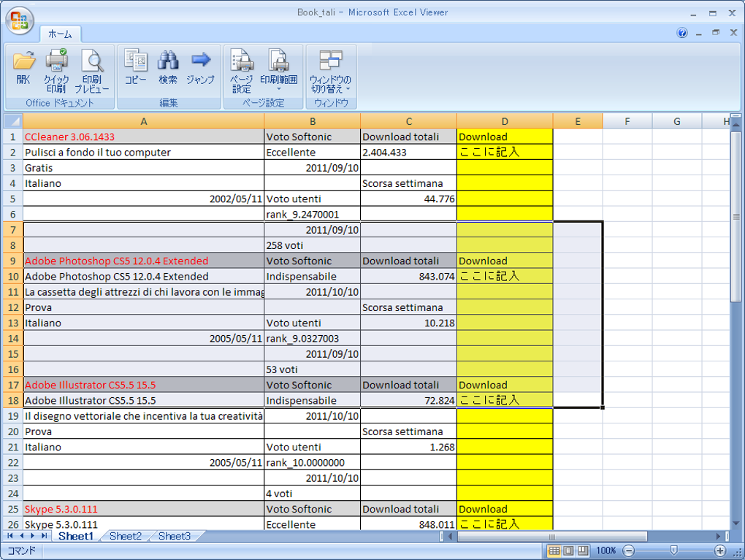Expand the 印刷範囲 dropdown

[279, 89]
